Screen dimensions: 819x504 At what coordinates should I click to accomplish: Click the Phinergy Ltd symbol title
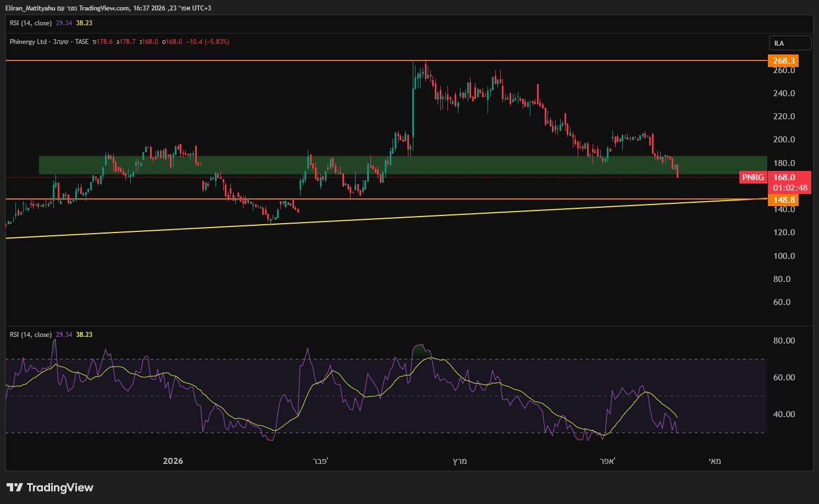(x=28, y=42)
